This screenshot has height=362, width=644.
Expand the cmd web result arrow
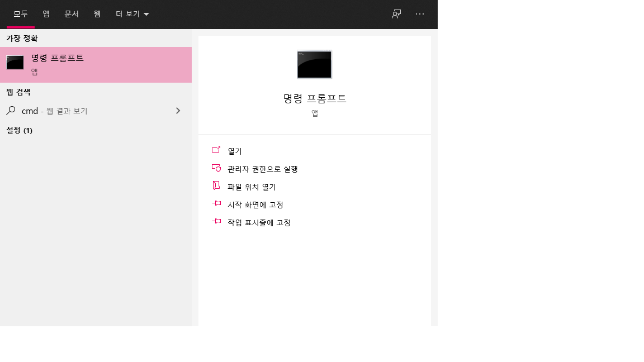tap(178, 111)
